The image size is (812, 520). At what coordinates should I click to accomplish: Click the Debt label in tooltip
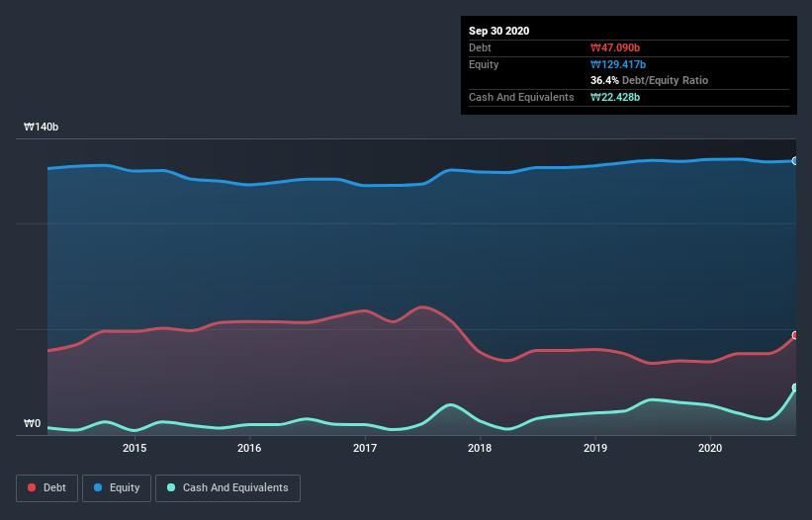[x=480, y=47]
